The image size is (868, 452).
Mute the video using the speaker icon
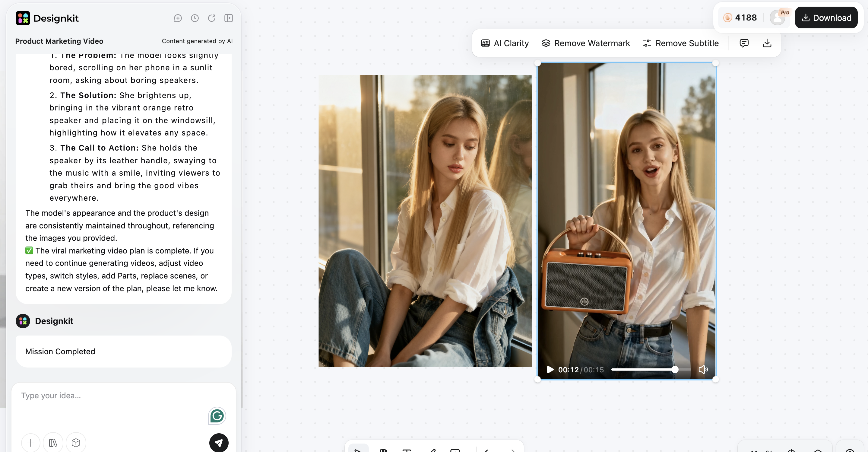coord(703,369)
